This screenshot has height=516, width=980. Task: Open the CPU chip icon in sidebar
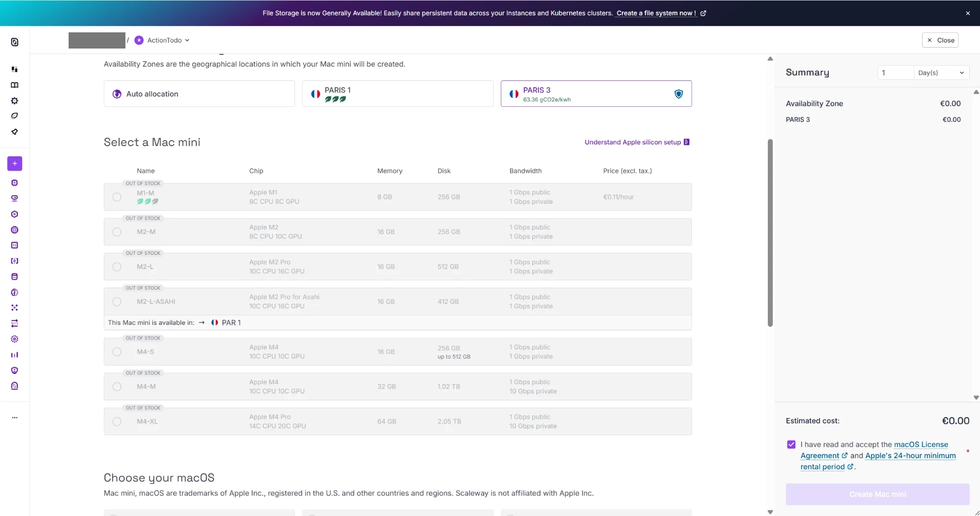(x=15, y=183)
